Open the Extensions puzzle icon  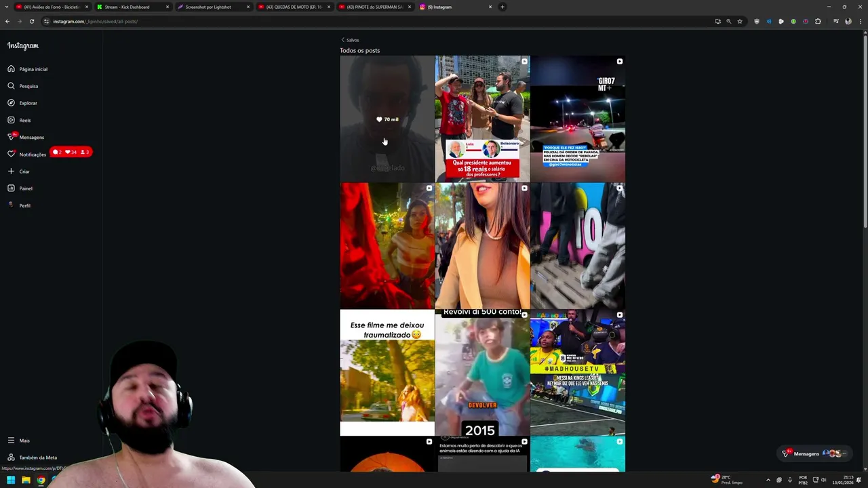tap(818, 21)
